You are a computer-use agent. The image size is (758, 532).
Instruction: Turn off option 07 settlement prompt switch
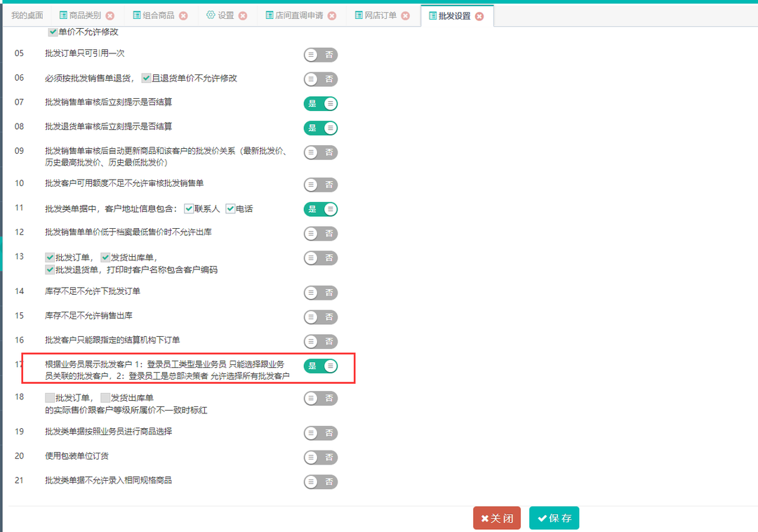(321, 104)
